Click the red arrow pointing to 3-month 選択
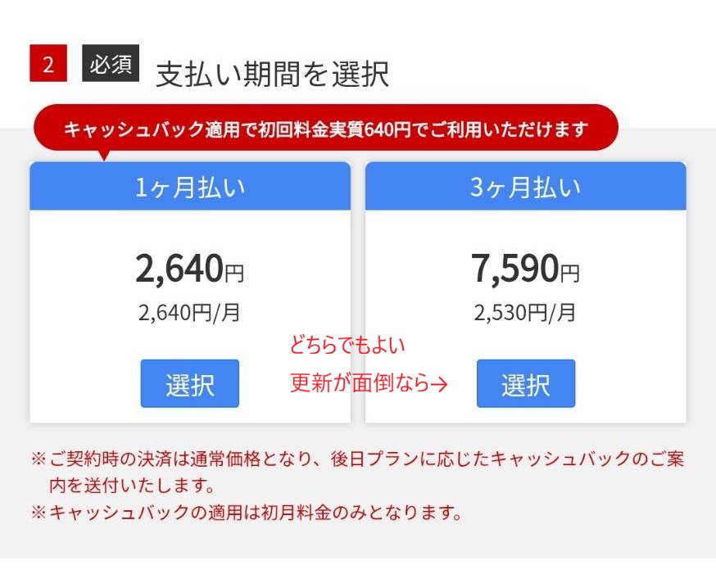The width and height of the screenshot is (716, 588). 438,383
